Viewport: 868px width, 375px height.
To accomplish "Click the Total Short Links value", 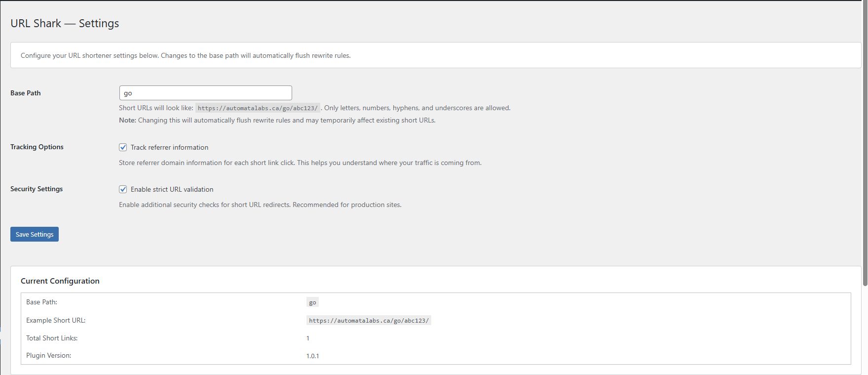I will click(x=308, y=338).
